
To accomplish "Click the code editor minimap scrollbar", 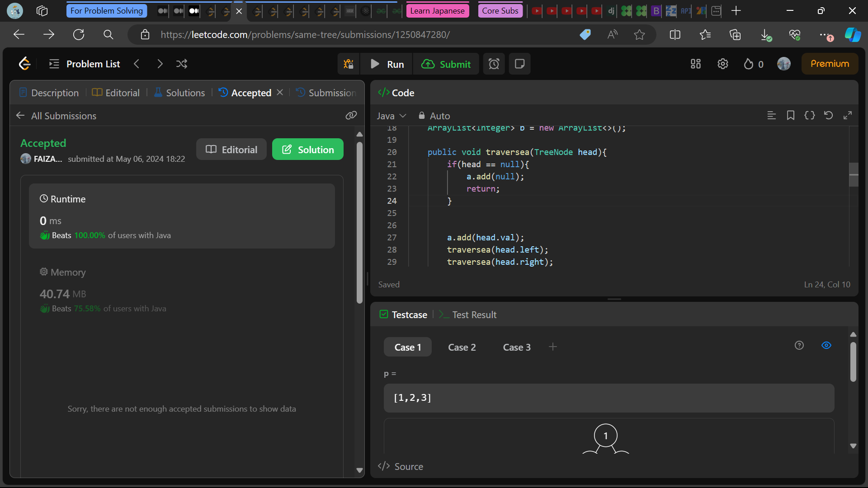I will coord(854,175).
